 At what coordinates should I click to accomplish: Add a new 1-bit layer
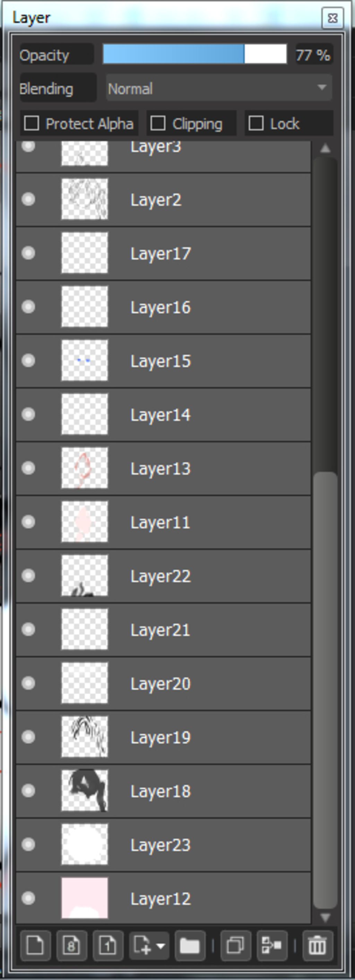coord(108,946)
